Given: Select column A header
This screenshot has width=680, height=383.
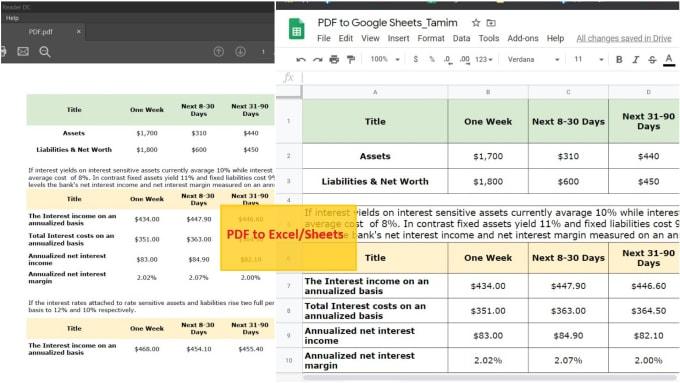Looking at the screenshot, I should (375, 92).
